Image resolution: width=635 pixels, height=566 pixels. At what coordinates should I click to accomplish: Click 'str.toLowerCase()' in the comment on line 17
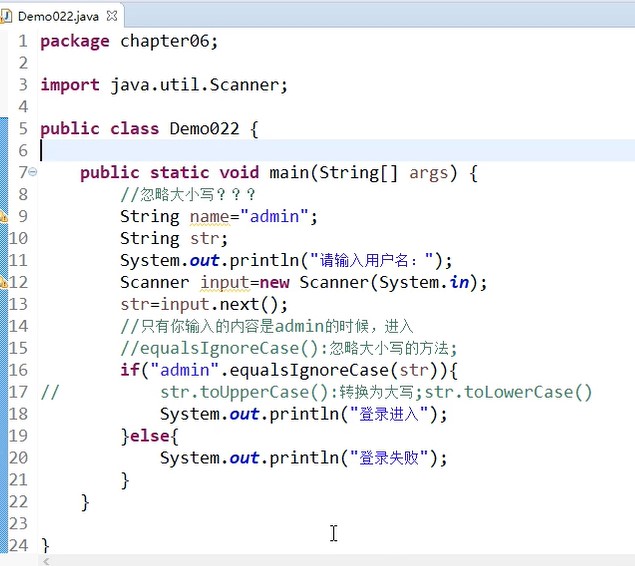point(508,392)
